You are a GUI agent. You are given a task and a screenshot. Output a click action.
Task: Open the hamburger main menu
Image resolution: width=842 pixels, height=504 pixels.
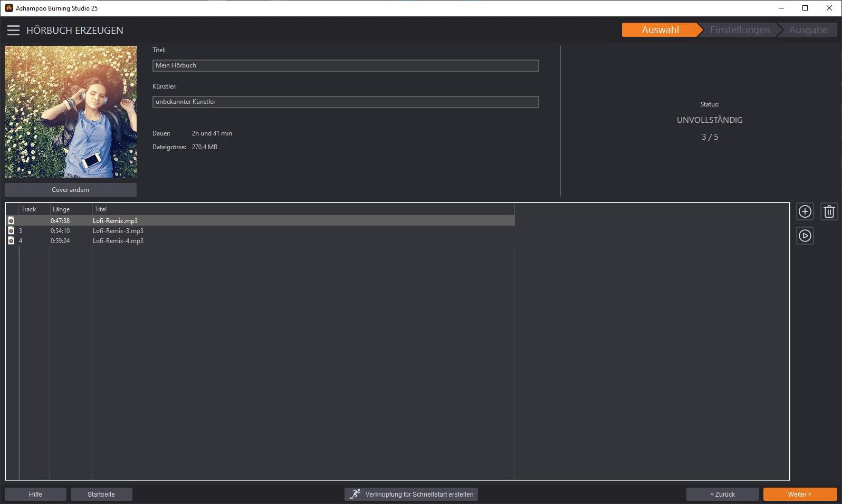(13, 31)
